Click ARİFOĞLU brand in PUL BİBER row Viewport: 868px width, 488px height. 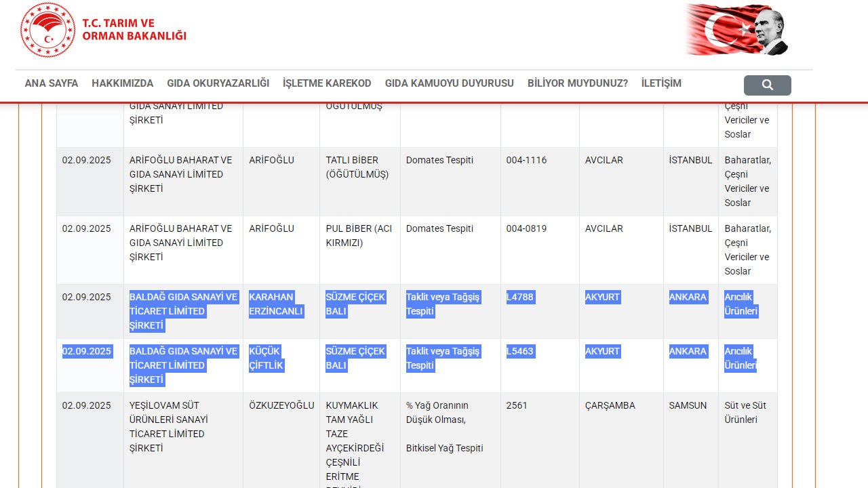271,229
